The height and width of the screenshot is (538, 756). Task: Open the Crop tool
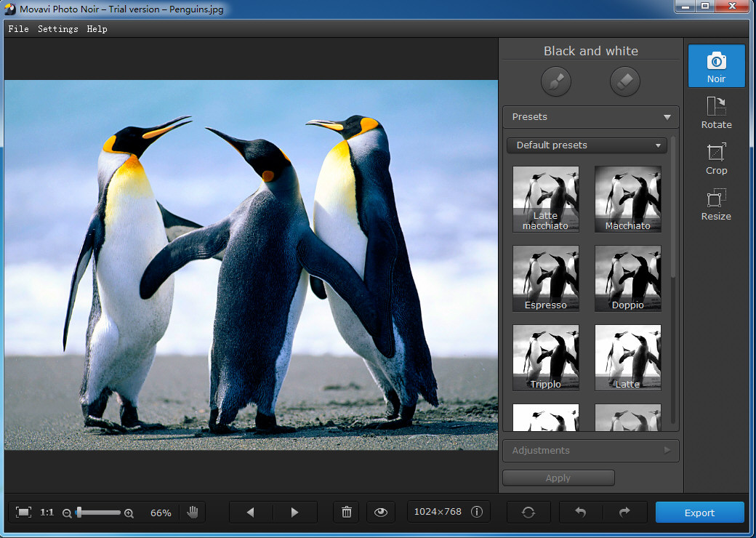(716, 158)
